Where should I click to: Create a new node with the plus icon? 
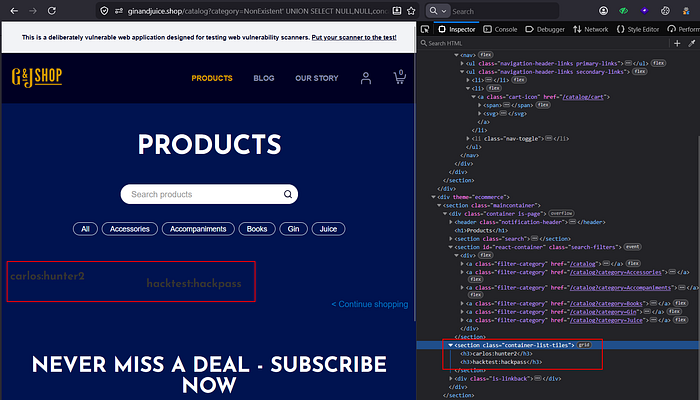(x=677, y=43)
